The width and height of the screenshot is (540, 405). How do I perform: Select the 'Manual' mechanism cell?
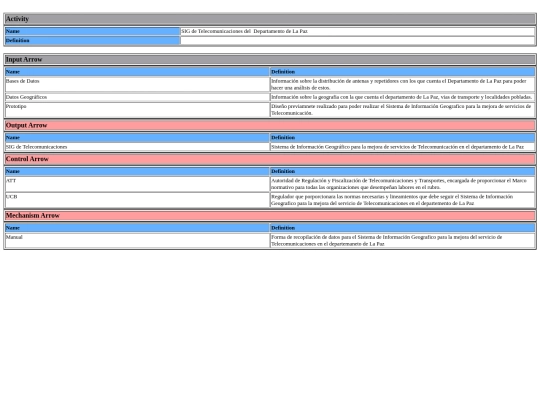pyautogui.click(x=137, y=240)
